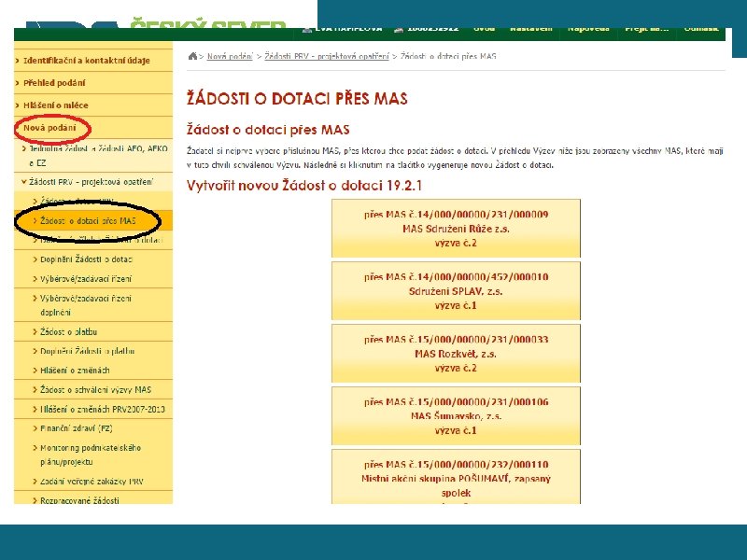Select 'Nová podání' in the sidebar

[49, 128]
